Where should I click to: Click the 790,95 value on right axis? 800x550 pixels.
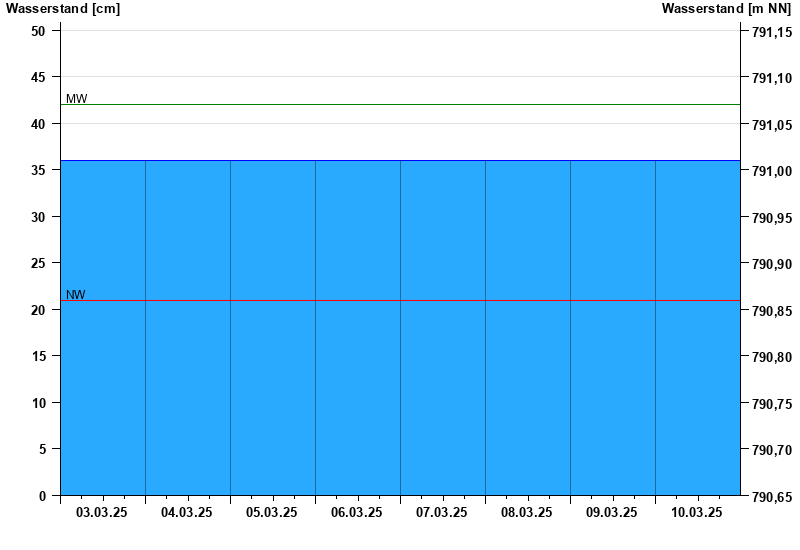click(x=772, y=218)
